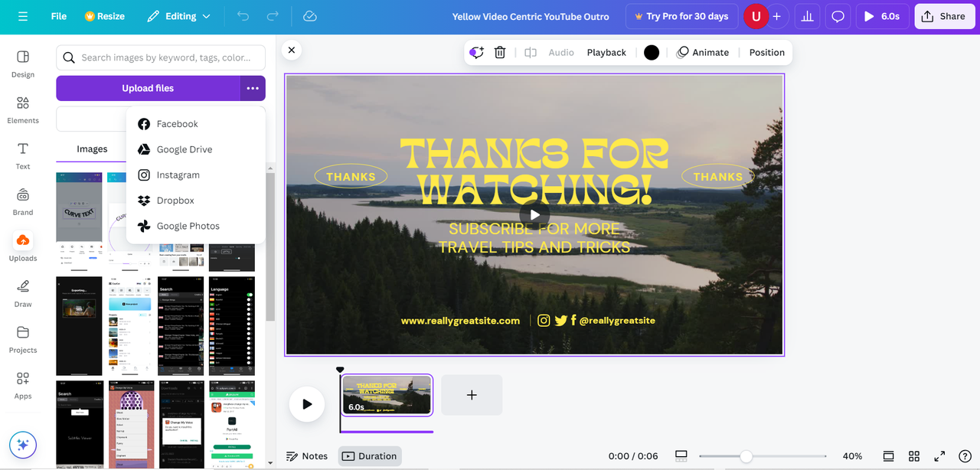
Task: Click the timeline playhead marker
Action: click(x=340, y=370)
